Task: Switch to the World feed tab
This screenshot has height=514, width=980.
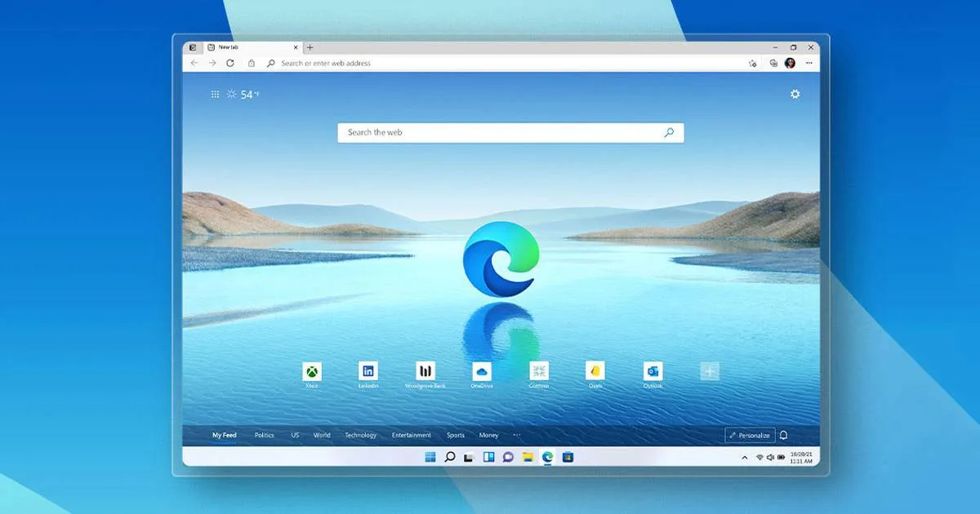Action: tap(322, 436)
